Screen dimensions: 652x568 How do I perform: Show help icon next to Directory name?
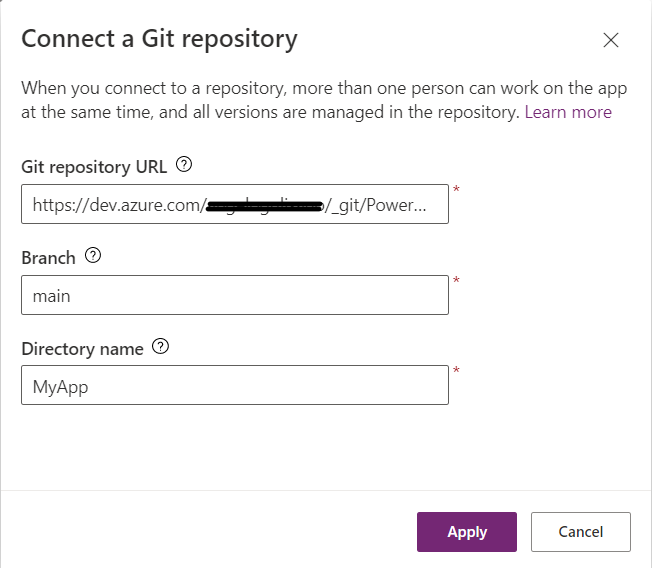coord(160,346)
